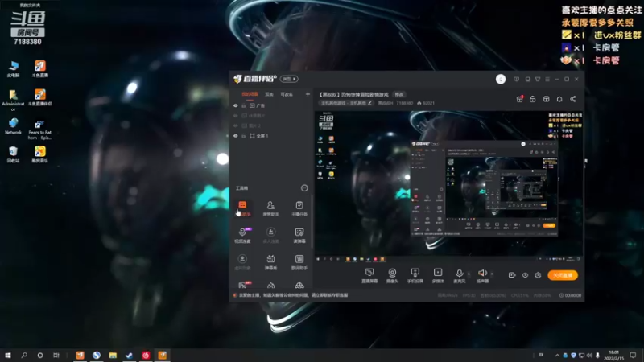Edit the 主机其他游戏 category selector
Viewport: 644px width, 362px height.
coord(346,103)
